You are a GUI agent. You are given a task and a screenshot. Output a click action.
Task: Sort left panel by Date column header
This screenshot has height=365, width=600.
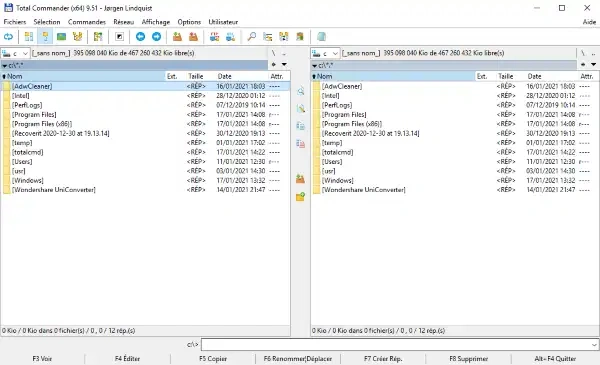tap(241, 76)
